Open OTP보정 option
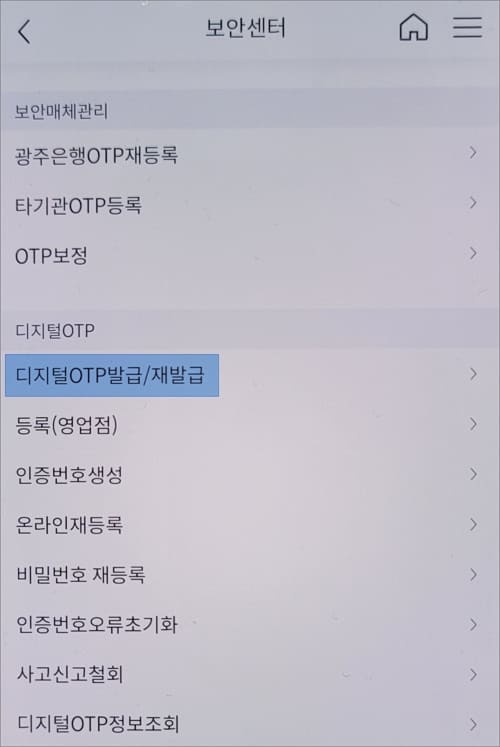 coord(250,256)
